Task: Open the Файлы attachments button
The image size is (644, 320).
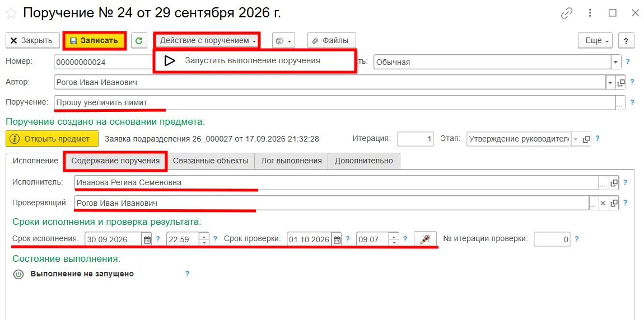Action: [x=332, y=41]
